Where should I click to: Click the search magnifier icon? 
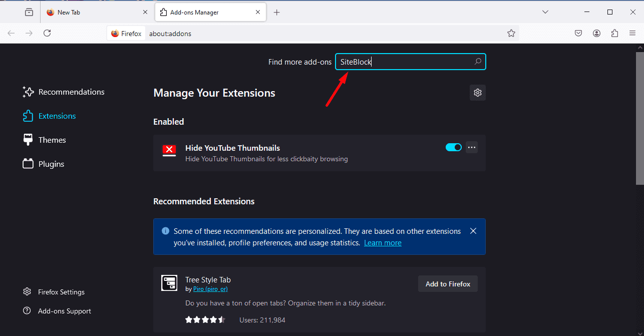(x=478, y=62)
